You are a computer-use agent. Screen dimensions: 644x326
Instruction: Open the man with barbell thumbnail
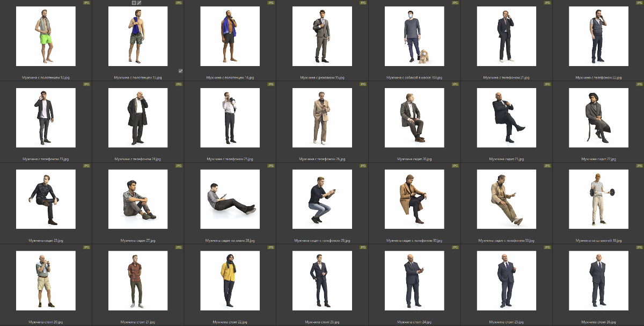tap(598, 199)
